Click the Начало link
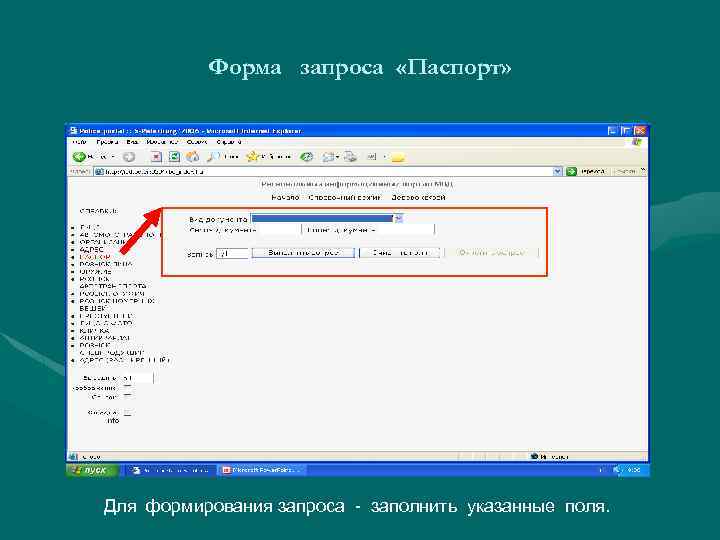This screenshot has height=540, width=720. 285,197
